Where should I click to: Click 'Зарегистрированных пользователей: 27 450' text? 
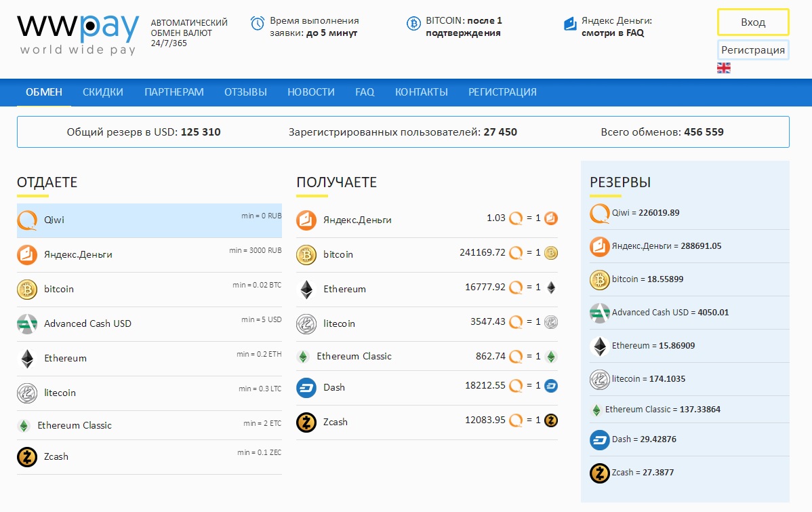403,132
